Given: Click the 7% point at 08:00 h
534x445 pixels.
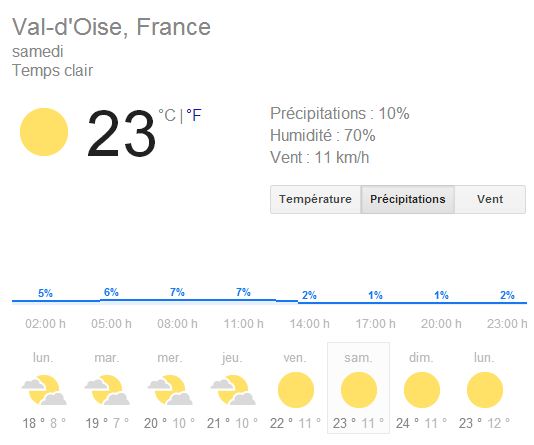Looking at the screenshot, I should 177,292.
